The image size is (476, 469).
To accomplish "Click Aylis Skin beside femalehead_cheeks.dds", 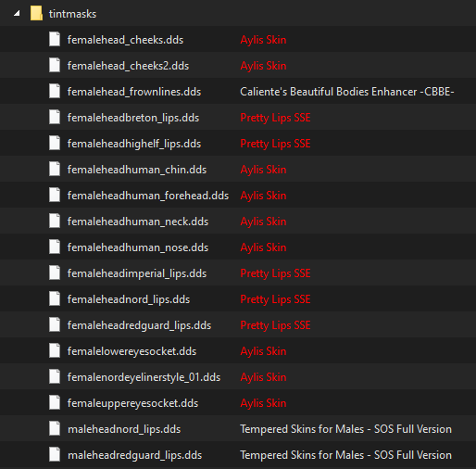I will tap(263, 40).
